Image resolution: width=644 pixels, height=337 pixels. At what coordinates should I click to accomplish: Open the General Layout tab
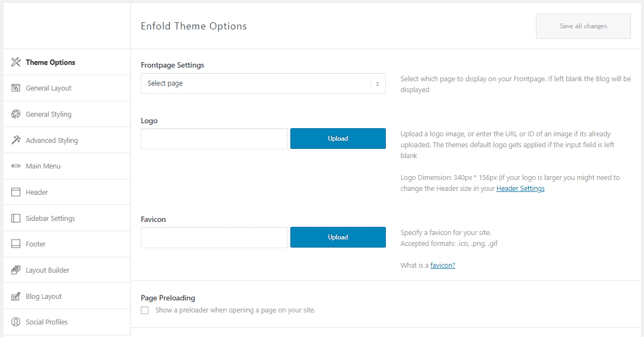[x=67, y=88]
